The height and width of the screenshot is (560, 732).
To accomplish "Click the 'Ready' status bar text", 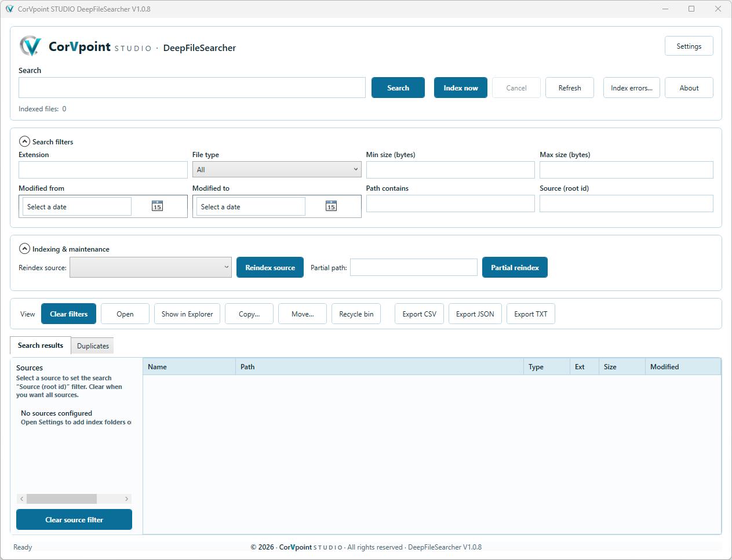I will [x=23, y=547].
